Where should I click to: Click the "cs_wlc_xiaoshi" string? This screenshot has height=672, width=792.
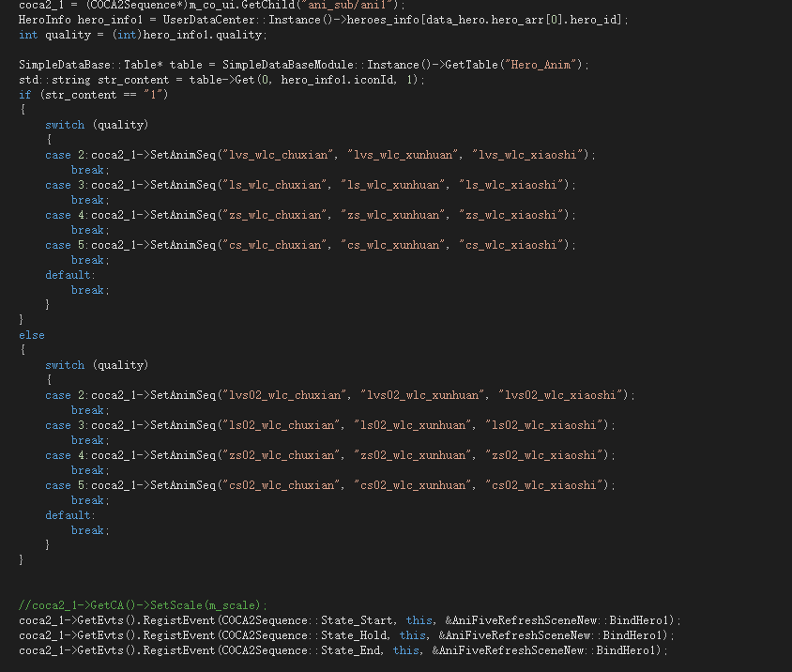point(510,245)
